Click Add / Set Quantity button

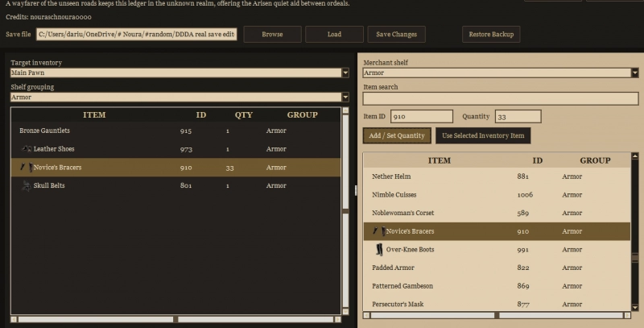click(x=397, y=135)
